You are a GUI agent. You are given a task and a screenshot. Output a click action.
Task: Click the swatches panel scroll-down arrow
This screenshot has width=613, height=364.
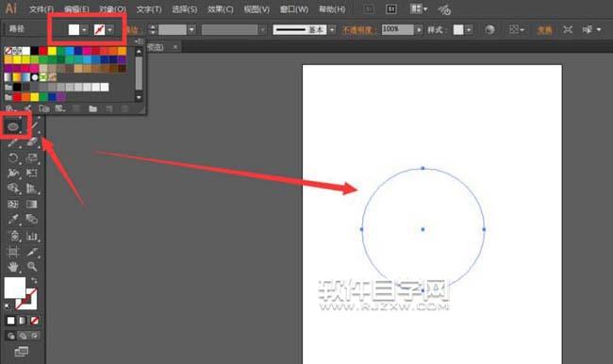[x=139, y=97]
